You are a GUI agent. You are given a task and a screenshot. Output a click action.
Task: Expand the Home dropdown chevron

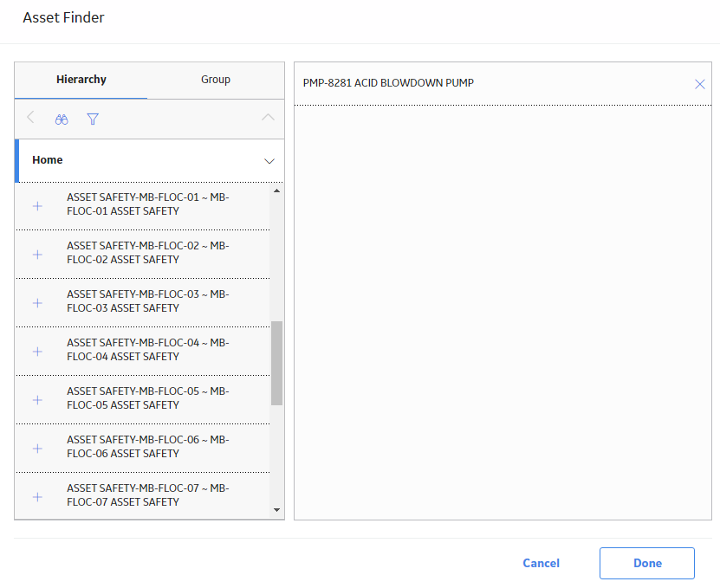[269, 161]
